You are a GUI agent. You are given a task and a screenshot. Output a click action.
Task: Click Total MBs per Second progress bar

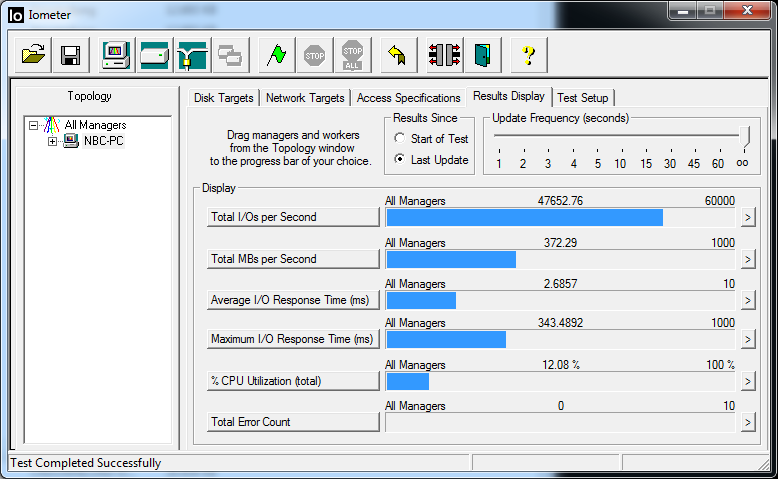560,259
